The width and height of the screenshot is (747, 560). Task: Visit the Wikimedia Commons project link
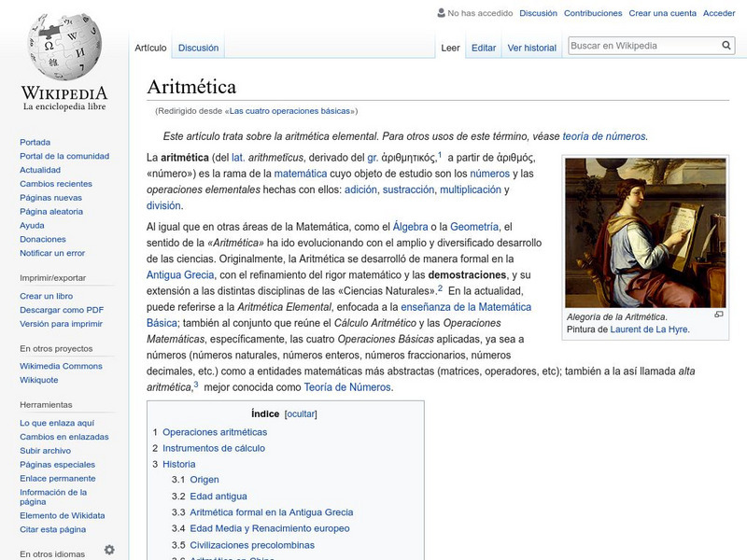point(61,366)
